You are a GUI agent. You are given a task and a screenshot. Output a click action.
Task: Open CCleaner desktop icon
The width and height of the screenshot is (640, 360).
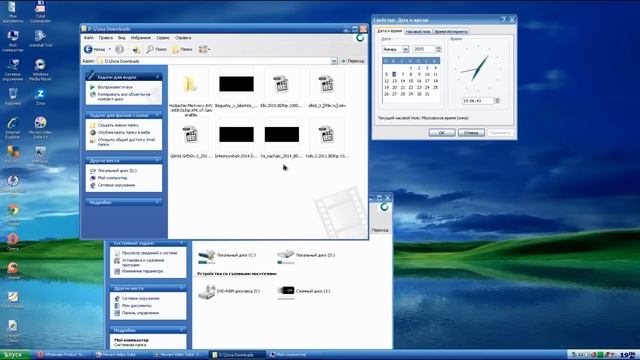click(13, 270)
